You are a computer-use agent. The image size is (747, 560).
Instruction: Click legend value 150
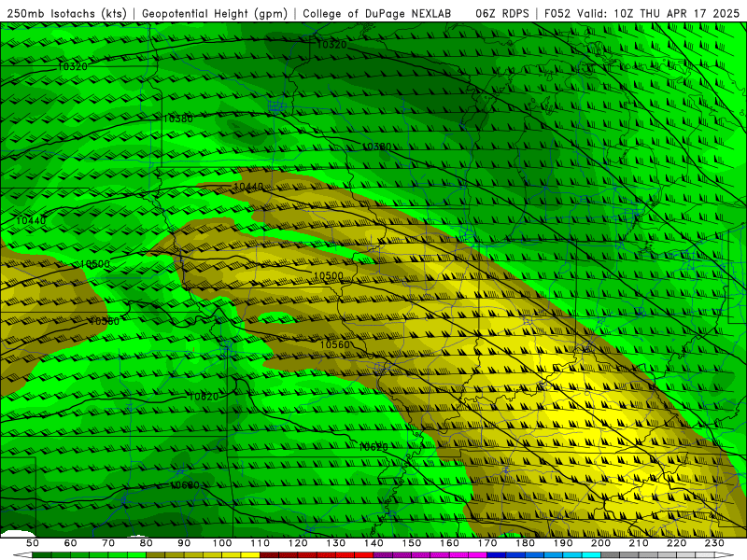[412, 543]
